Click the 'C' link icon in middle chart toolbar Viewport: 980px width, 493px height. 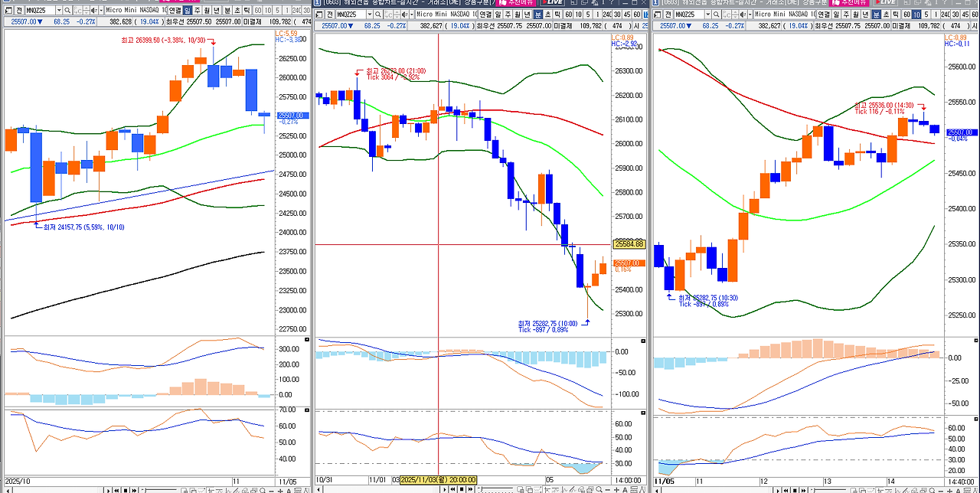pyautogui.click(x=388, y=15)
